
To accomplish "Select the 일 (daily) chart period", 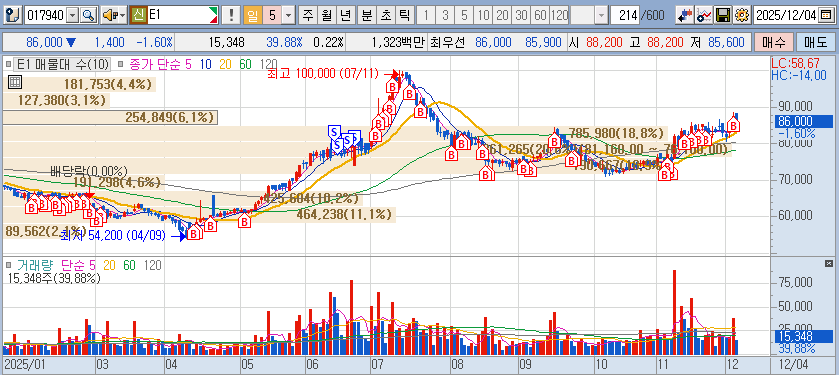I will pos(253,15).
